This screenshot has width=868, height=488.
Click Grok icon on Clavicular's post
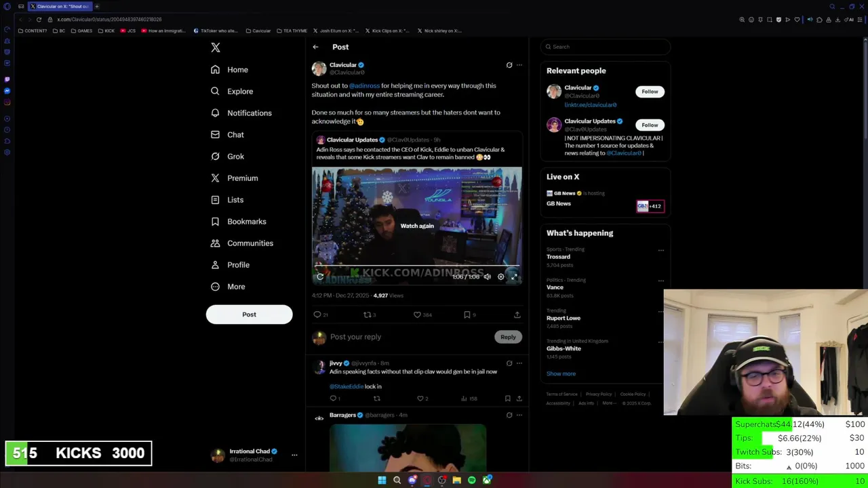pyautogui.click(x=509, y=65)
